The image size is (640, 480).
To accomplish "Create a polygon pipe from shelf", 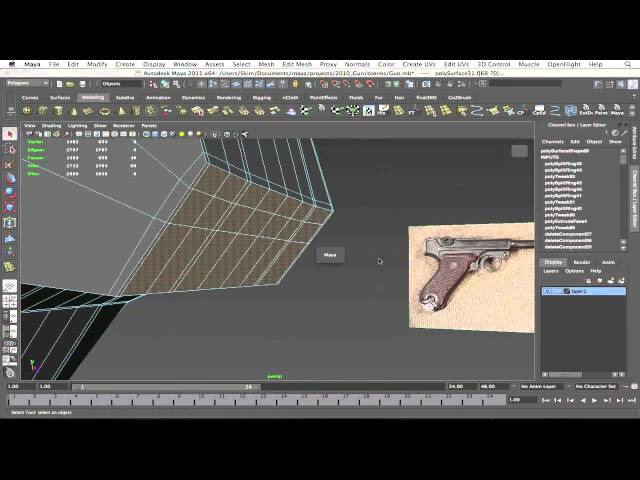I will coord(136,111).
